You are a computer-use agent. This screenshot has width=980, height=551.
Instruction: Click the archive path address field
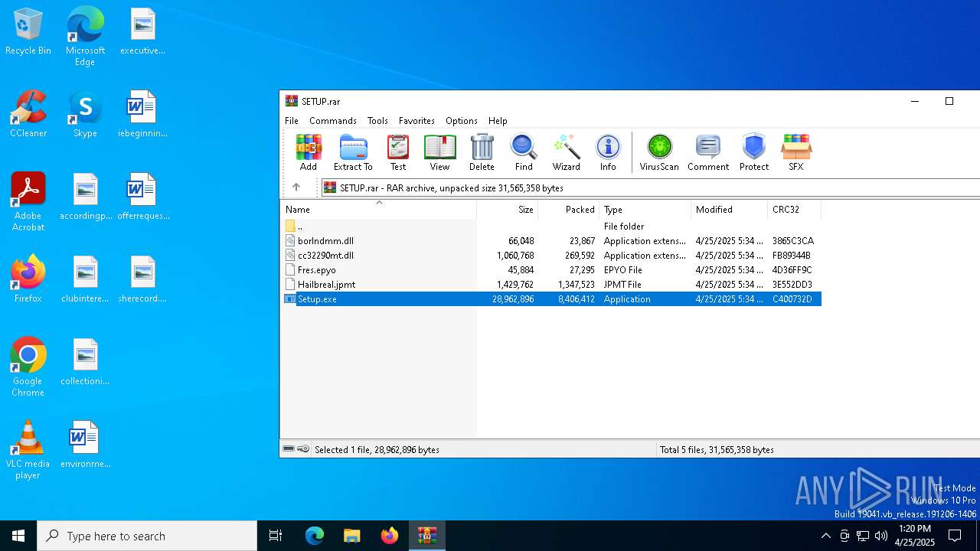[x=651, y=187]
